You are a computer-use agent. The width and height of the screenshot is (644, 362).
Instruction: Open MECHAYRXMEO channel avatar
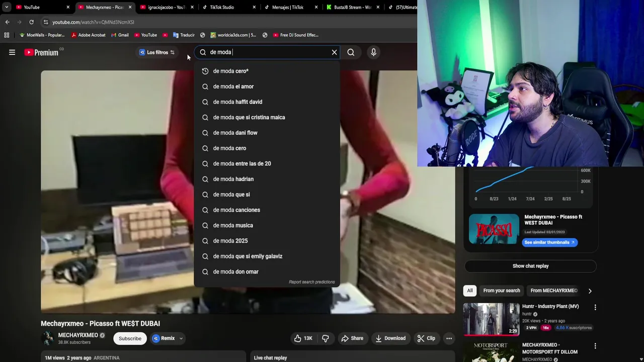[x=48, y=338]
